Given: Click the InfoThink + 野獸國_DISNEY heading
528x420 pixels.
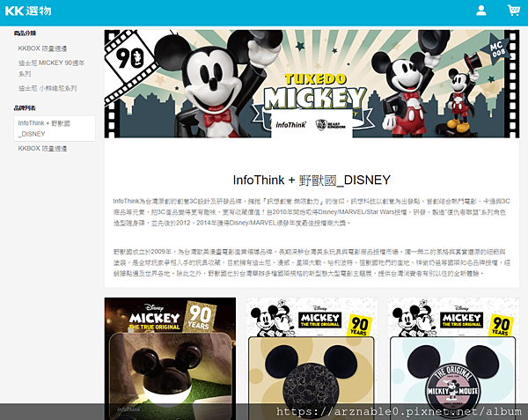Looking at the screenshot, I should (x=312, y=180).
